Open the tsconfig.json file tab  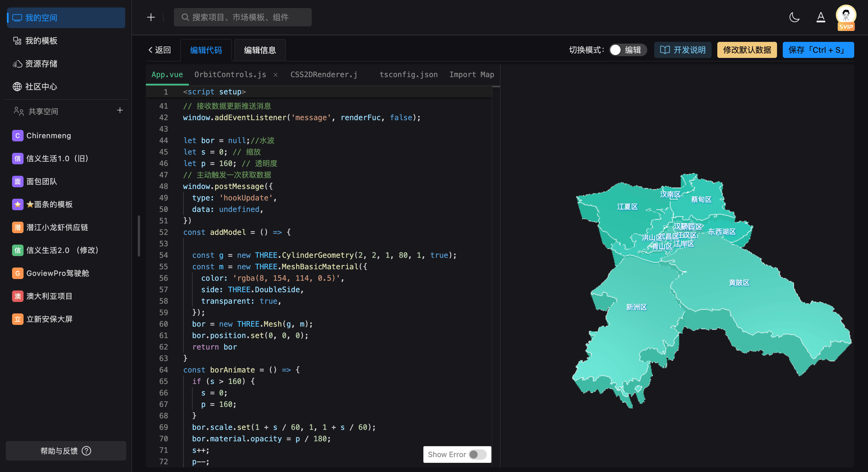(x=408, y=75)
